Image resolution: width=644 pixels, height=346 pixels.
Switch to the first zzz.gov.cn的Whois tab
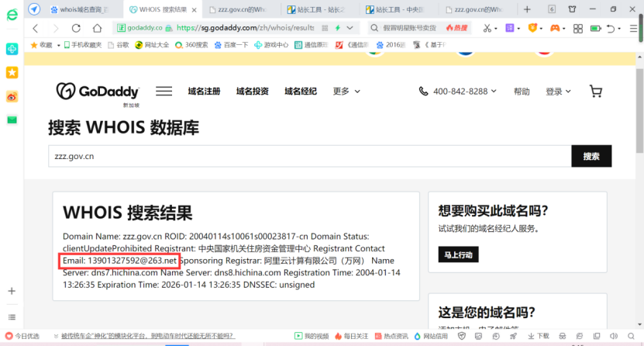click(x=242, y=9)
